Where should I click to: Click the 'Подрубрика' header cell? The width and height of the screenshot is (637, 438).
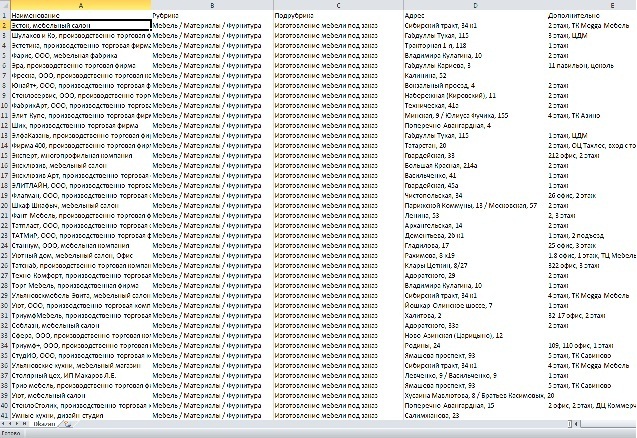tap(338, 15)
